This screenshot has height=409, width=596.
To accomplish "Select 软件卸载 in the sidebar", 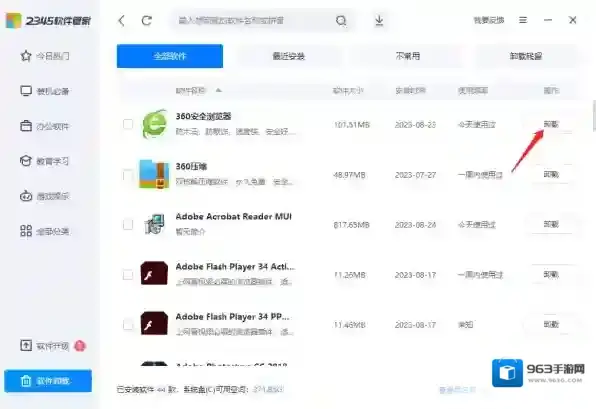I will coord(48,380).
